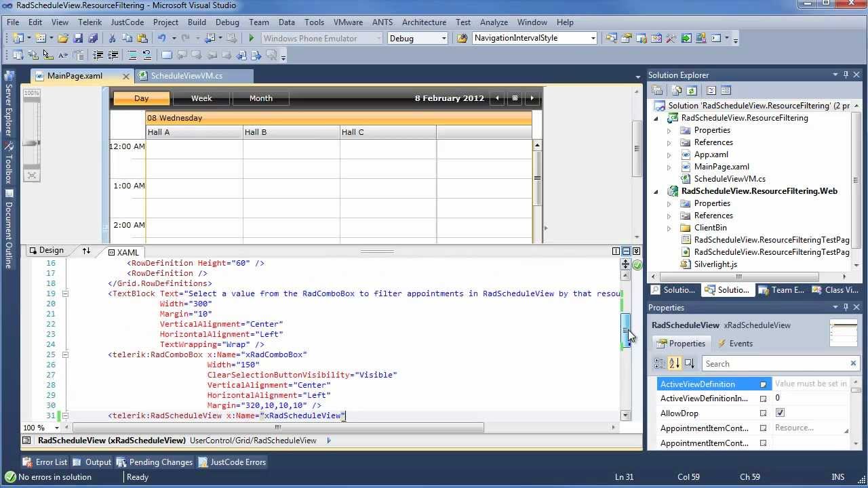Sort properties by source
The height and width of the screenshot is (488, 868).
[x=690, y=364]
